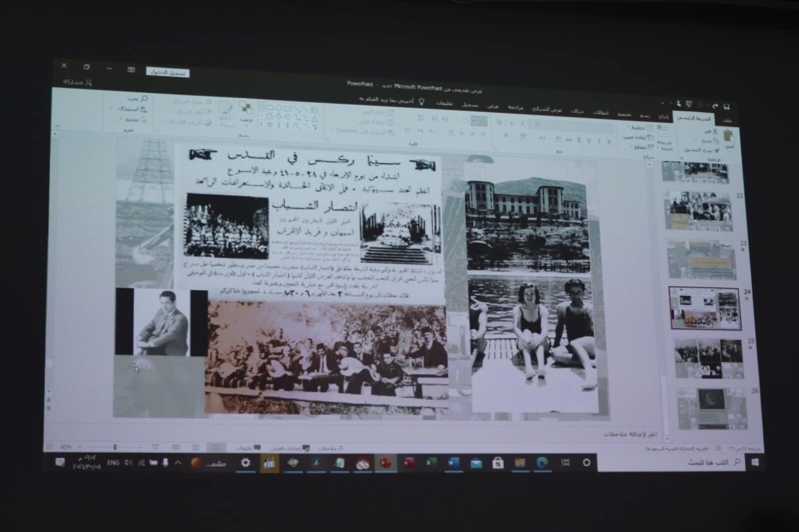Select the triangle shape in shapes gallery
Viewport: 799px width, 532px height.
pyautogui.click(x=314, y=119)
